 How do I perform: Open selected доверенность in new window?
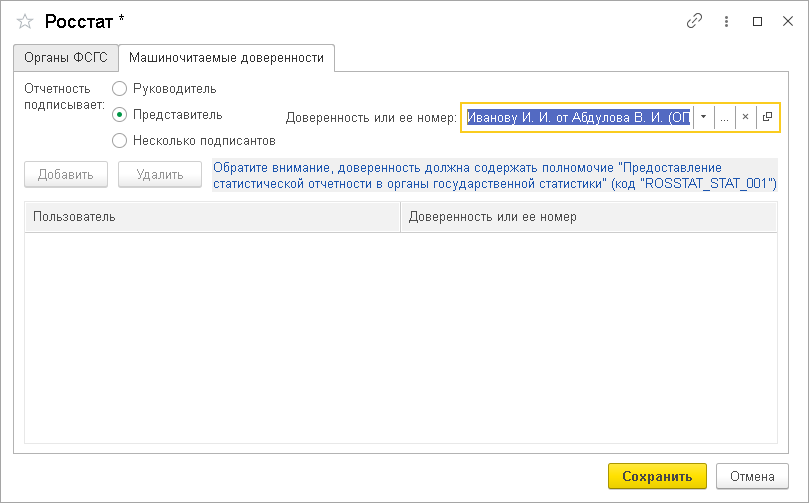click(767, 117)
